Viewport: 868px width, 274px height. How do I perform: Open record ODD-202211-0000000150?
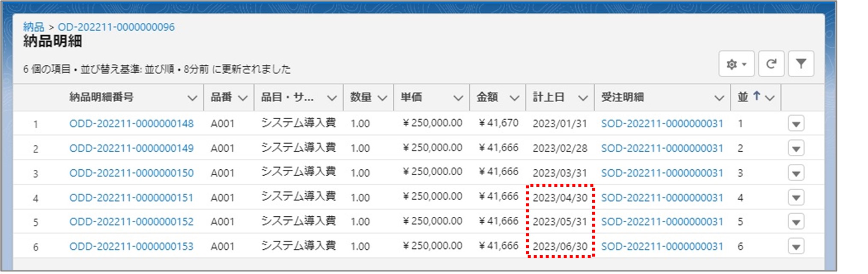(x=131, y=173)
